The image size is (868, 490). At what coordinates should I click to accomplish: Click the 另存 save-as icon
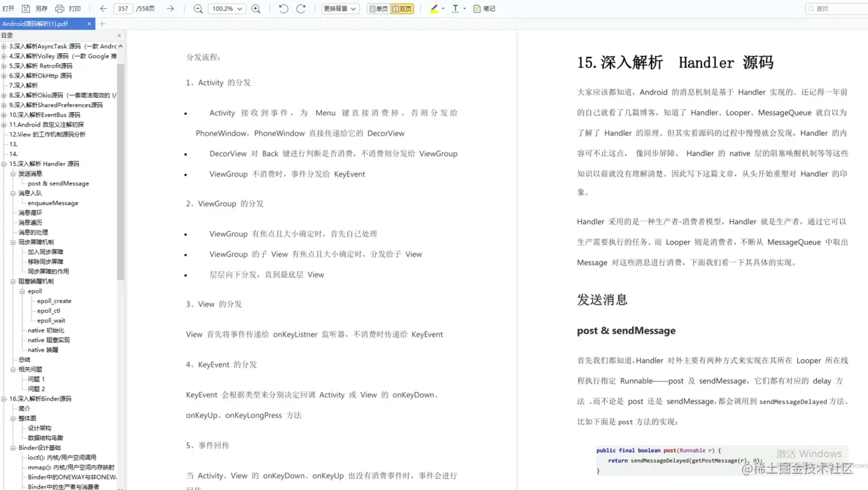[26, 8]
